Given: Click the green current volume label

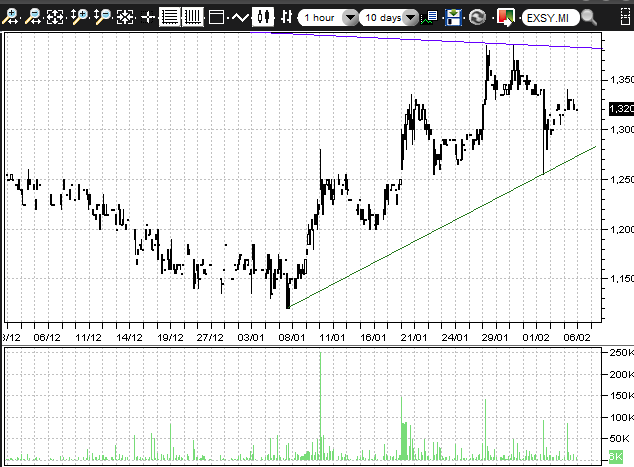Looking at the screenshot, I should (616, 456).
